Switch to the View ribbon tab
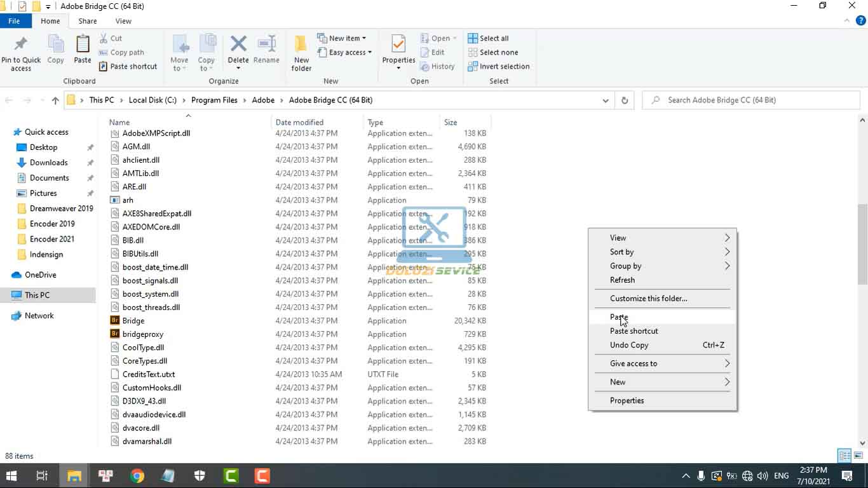 [123, 21]
